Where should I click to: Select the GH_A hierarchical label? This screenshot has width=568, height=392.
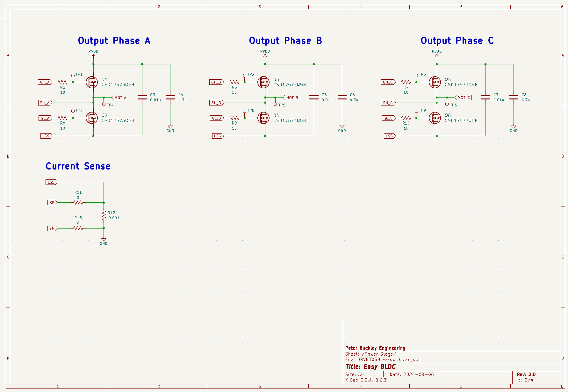coord(45,82)
